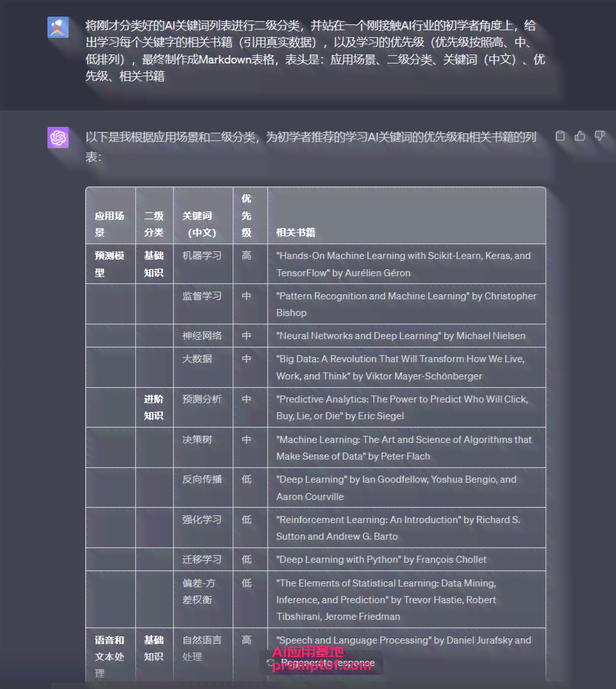The width and height of the screenshot is (616, 689).
Task: Click the user avatar image
Action: click(58, 28)
